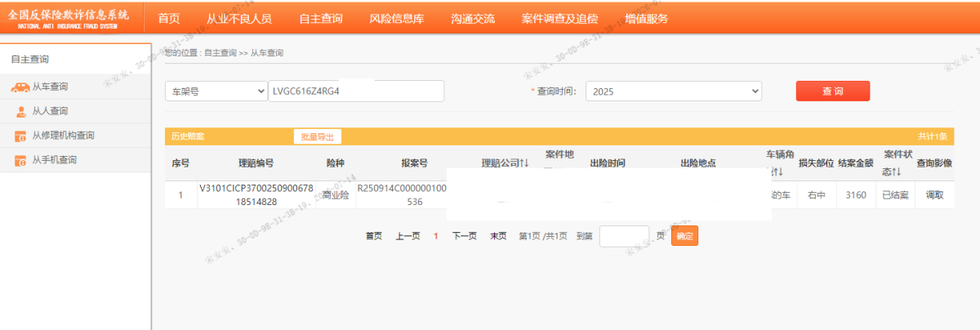Click the 上一页 pagination link

408,236
